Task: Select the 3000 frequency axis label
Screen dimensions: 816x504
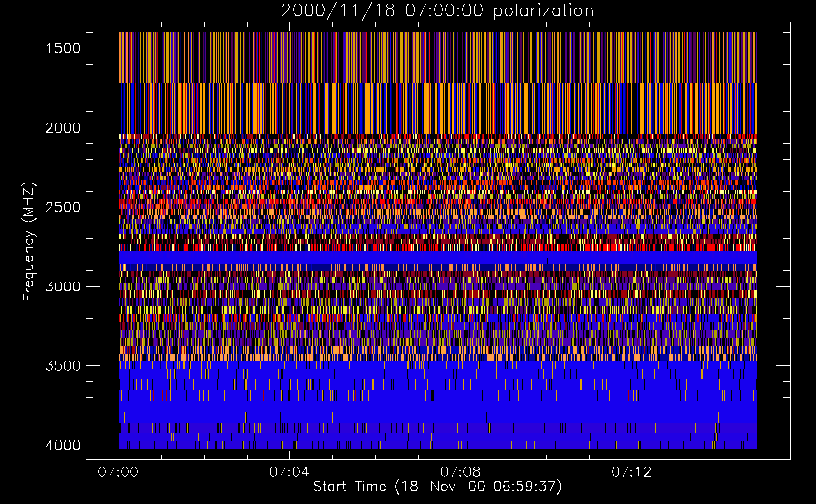Action: (x=63, y=286)
